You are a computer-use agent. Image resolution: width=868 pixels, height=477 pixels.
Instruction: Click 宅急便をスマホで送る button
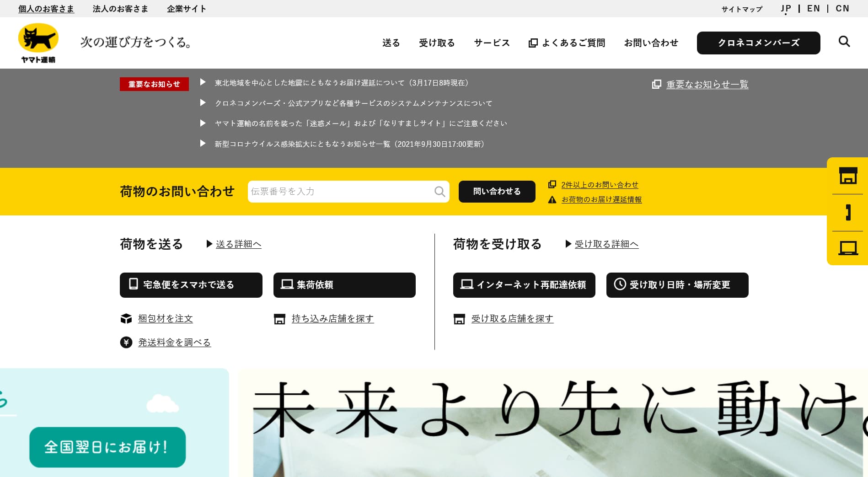(191, 285)
